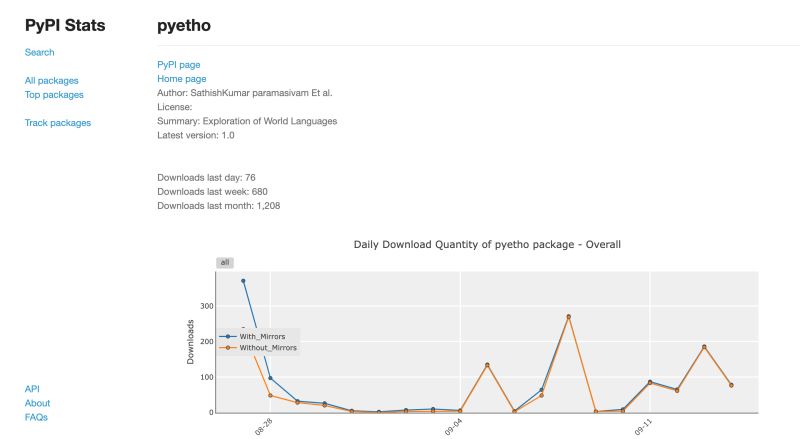Click the 09-04 x-axis date label
This screenshot has width=800, height=439.
[453, 427]
